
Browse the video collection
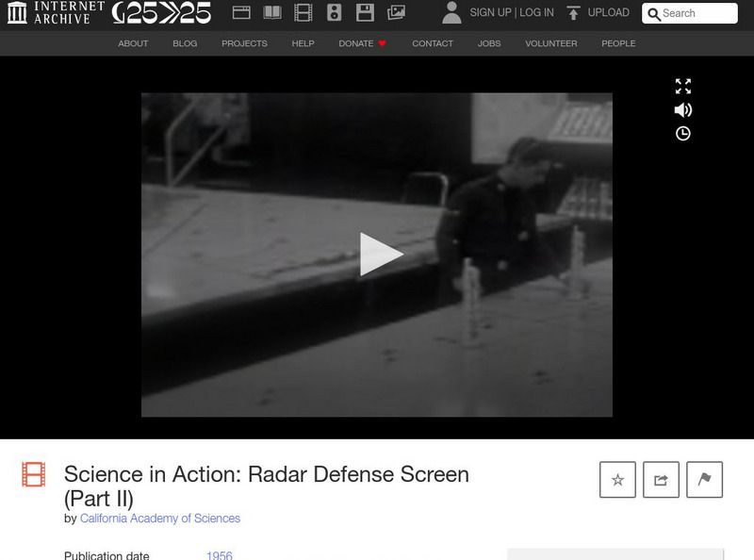click(302, 12)
